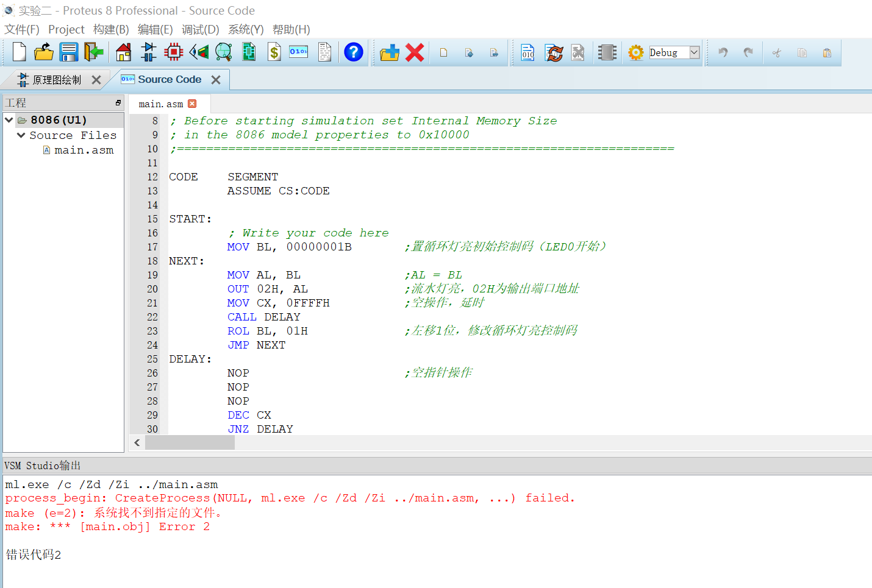Viewport: 872px width, 588px height.
Task: Open the 调试(D) menu
Action: (x=201, y=29)
